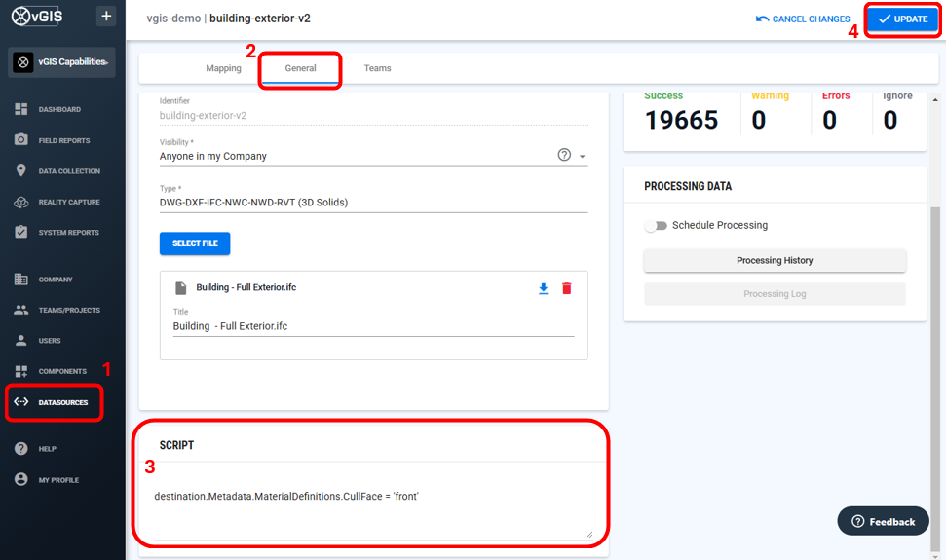Screen dimensions: 946x560
Task: Click the Warning count value
Action: point(758,120)
